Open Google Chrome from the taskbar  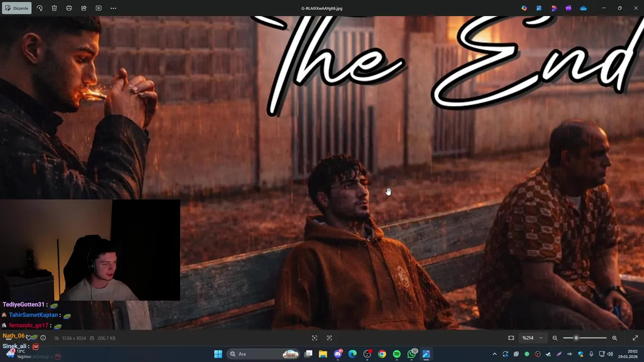[382, 354]
